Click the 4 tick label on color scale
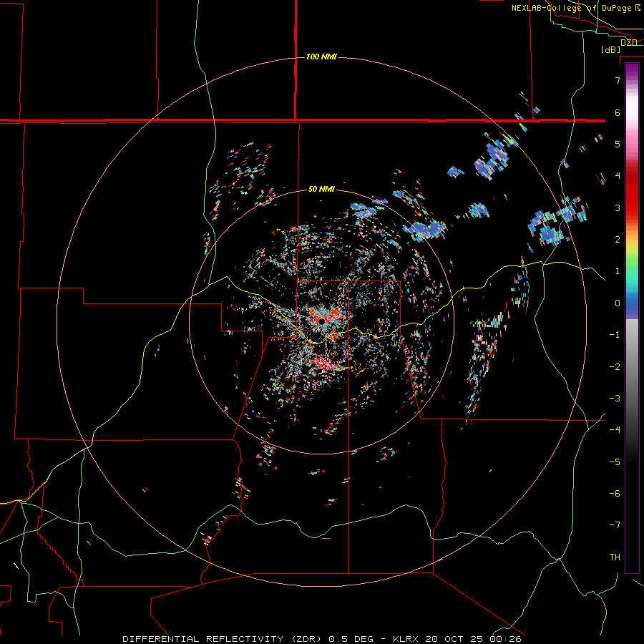644x644 pixels. (x=618, y=176)
